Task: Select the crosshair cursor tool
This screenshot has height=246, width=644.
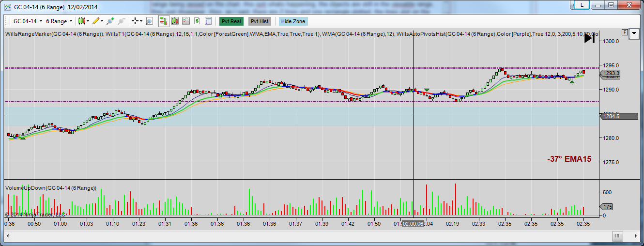Action: pyautogui.click(x=135, y=21)
